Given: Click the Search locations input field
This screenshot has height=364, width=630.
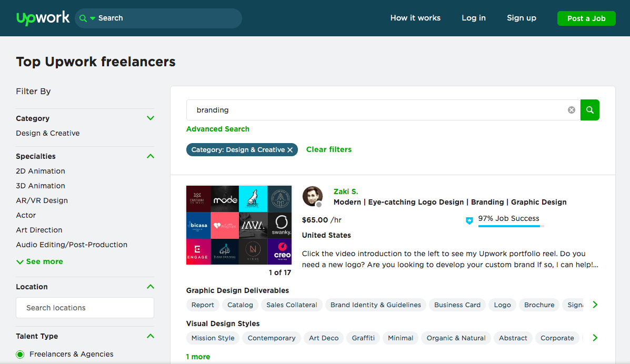Looking at the screenshot, I should pyautogui.click(x=85, y=308).
